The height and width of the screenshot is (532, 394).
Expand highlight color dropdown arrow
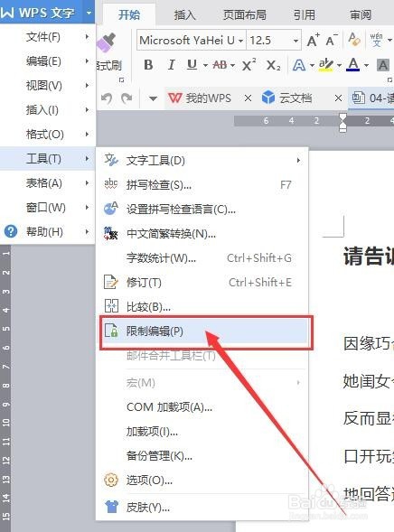tap(339, 65)
